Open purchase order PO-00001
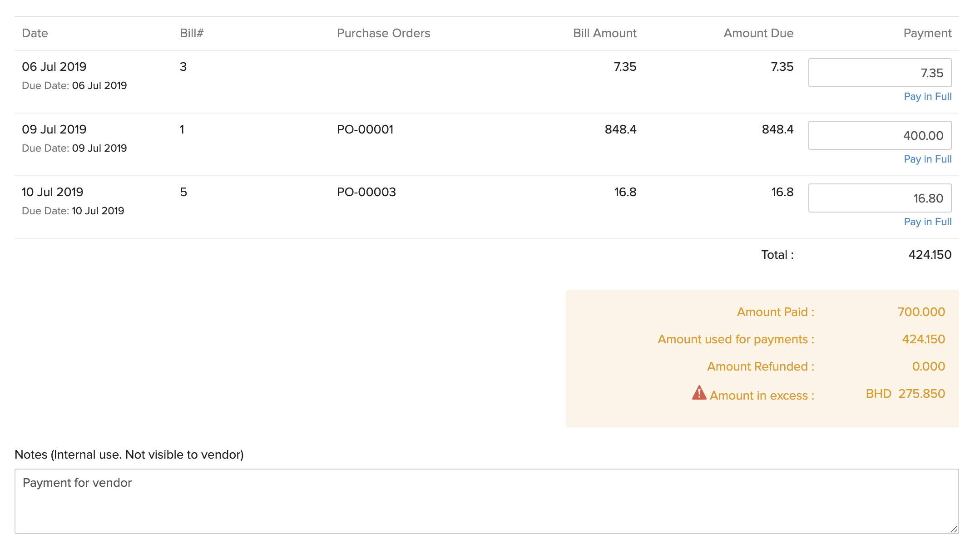 pos(365,129)
